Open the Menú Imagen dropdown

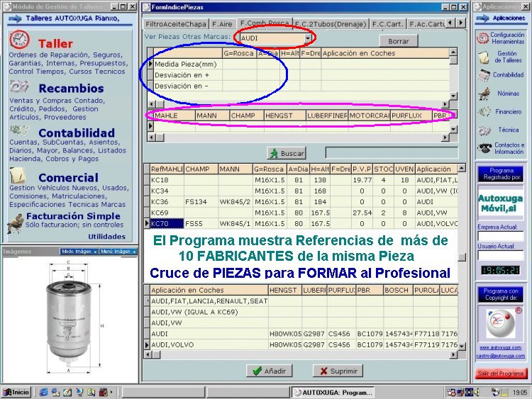tap(118, 251)
